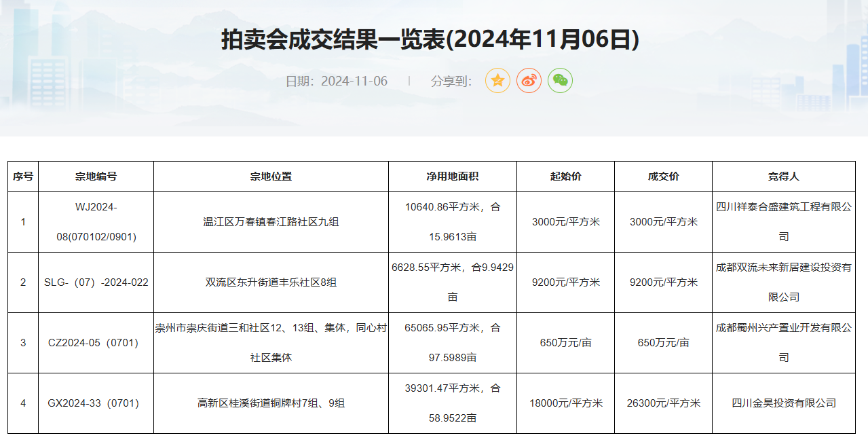Click the 序号 column header

click(x=23, y=177)
